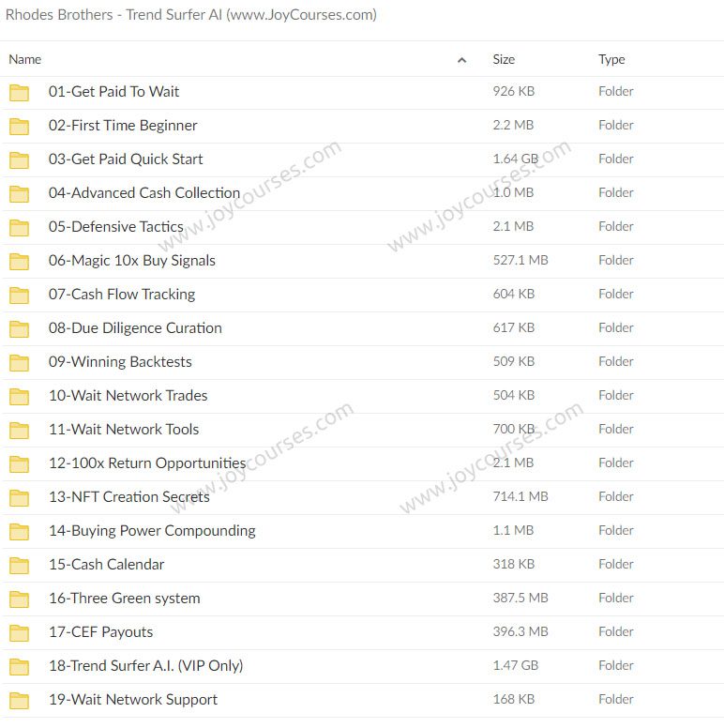Screen dimensions: 724x728
Task: Select folder icon for 10-Wait Network Trades
Action: point(19,397)
